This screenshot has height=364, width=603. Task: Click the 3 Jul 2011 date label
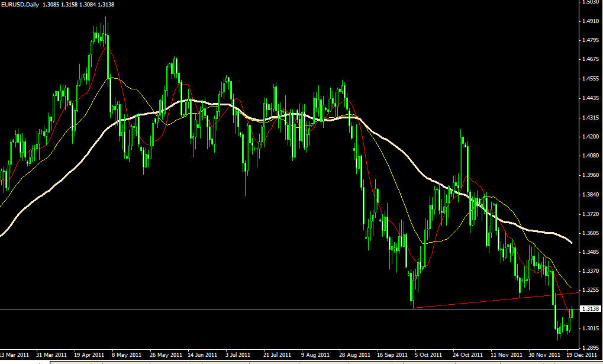238,355
